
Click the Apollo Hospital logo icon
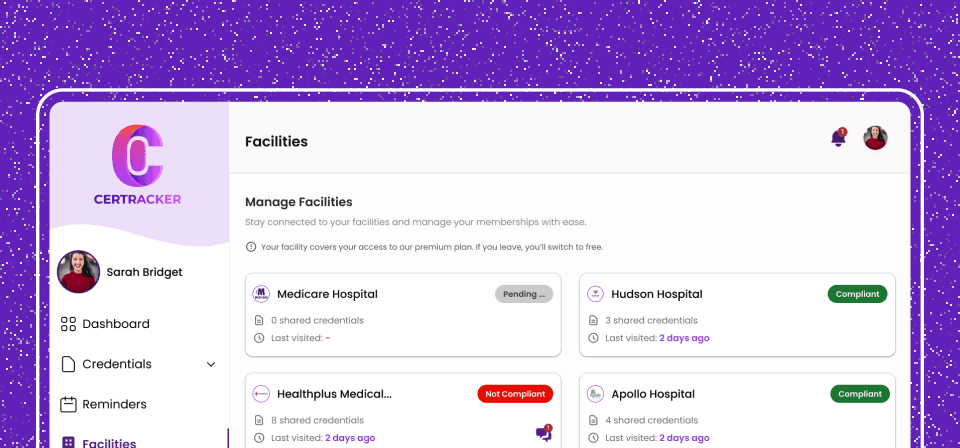pyautogui.click(x=595, y=394)
